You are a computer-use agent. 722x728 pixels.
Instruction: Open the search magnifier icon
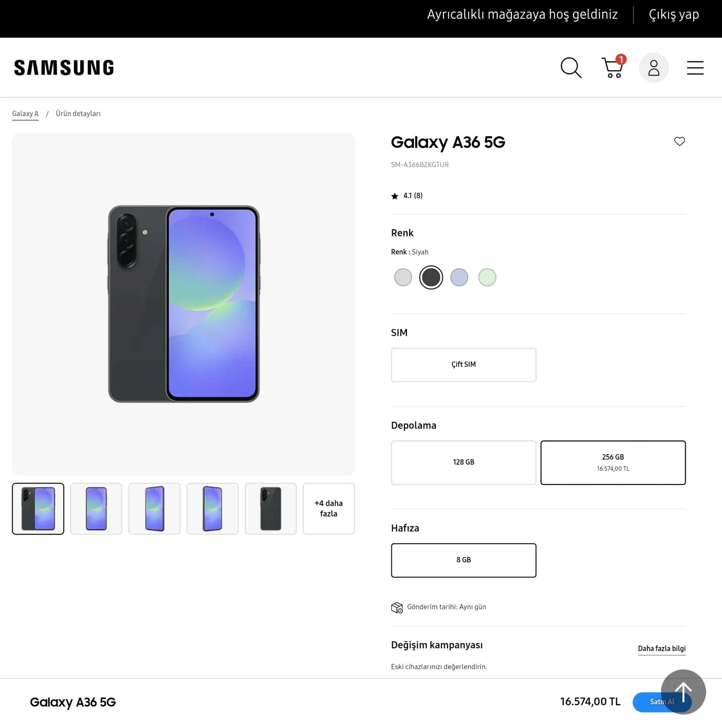point(571,68)
